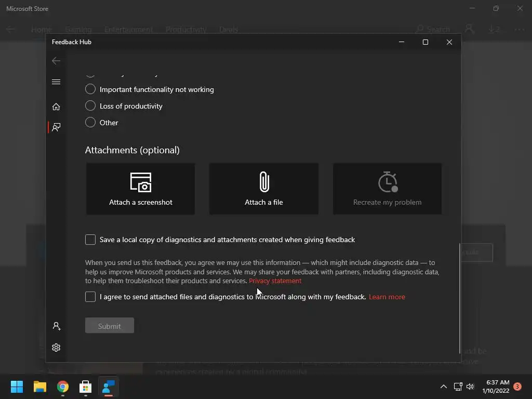Click the add account icon in sidebar
The height and width of the screenshot is (399, 532).
tap(56, 326)
